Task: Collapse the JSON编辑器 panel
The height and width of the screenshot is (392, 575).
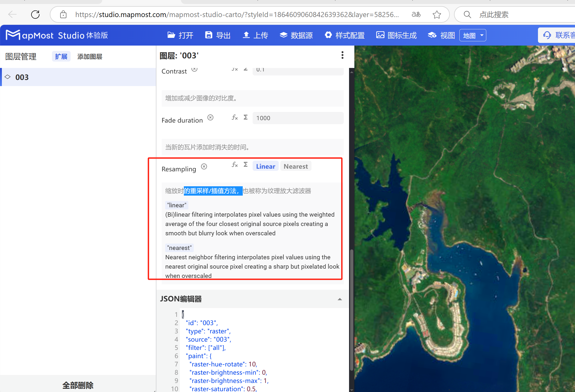Action: [x=339, y=299]
